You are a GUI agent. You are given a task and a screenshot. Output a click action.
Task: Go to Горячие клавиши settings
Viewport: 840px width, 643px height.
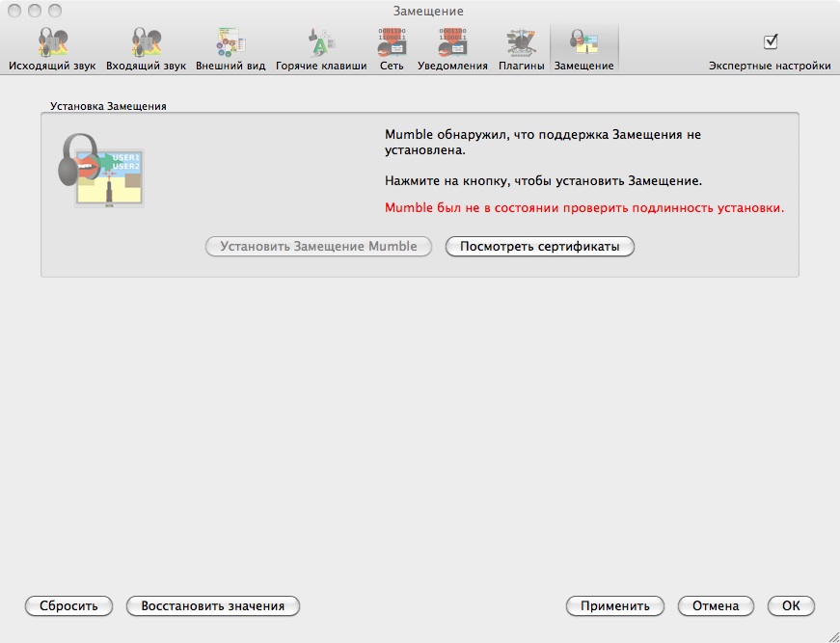tap(321, 46)
